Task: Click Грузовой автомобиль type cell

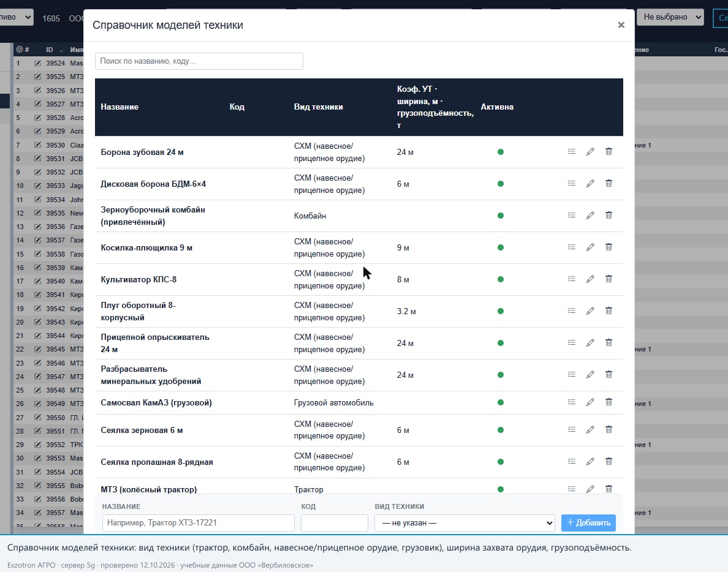Action: (x=333, y=403)
